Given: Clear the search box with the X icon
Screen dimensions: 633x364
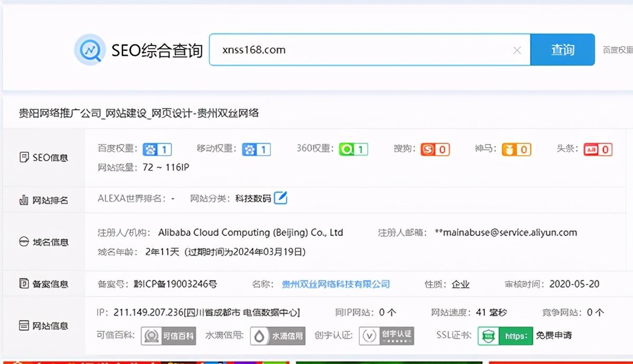Looking at the screenshot, I should tap(517, 50).
